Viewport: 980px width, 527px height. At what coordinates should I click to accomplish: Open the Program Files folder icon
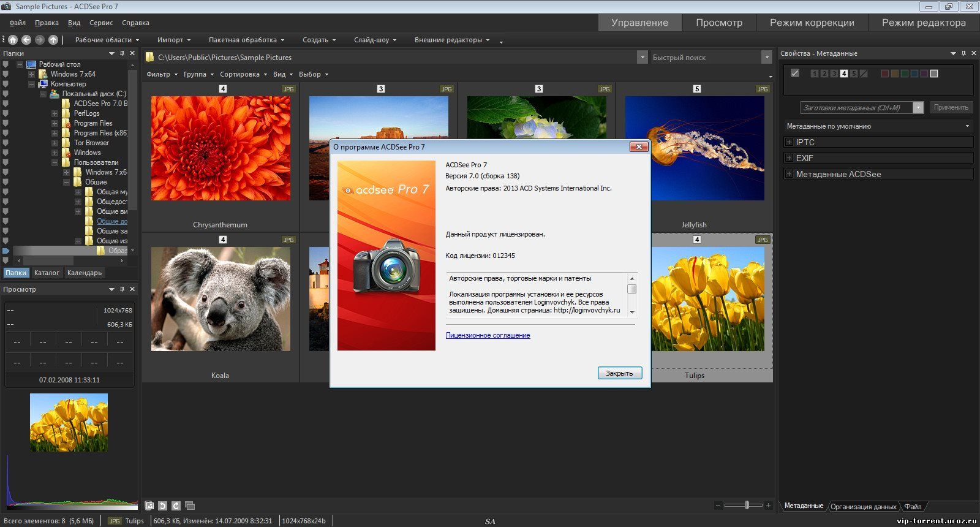66,123
